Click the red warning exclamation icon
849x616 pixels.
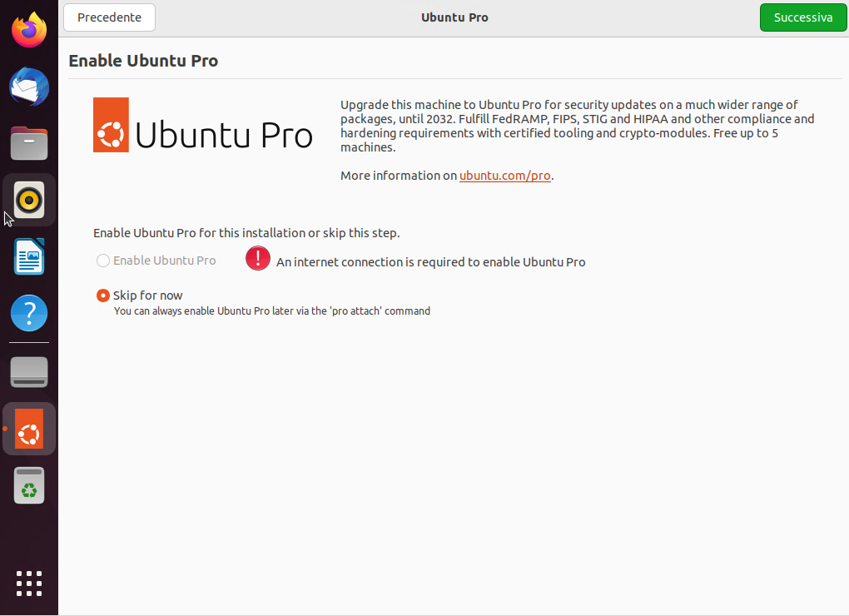pos(258,258)
